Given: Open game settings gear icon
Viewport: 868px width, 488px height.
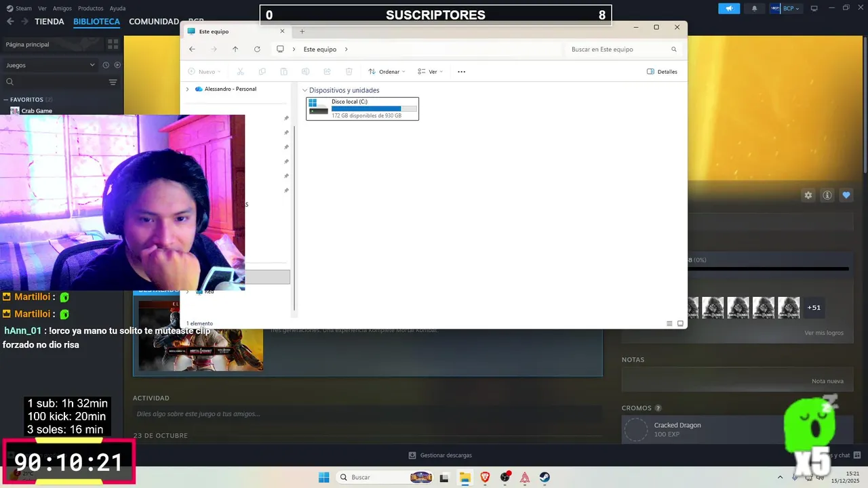Looking at the screenshot, I should 808,195.
